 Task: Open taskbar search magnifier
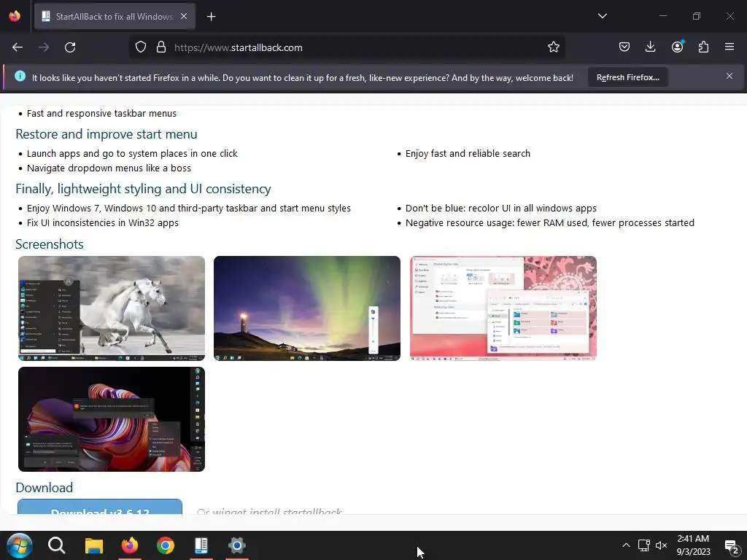(x=56, y=545)
